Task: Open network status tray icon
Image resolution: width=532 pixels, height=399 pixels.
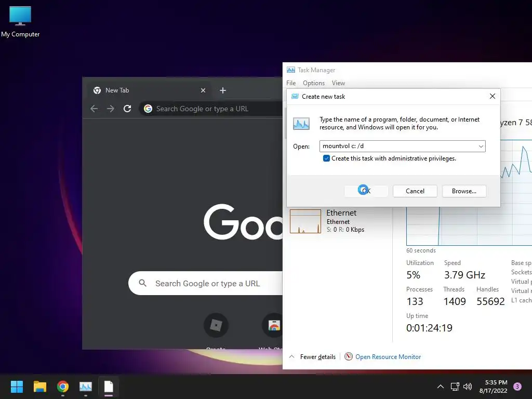Action: coord(455,387)
